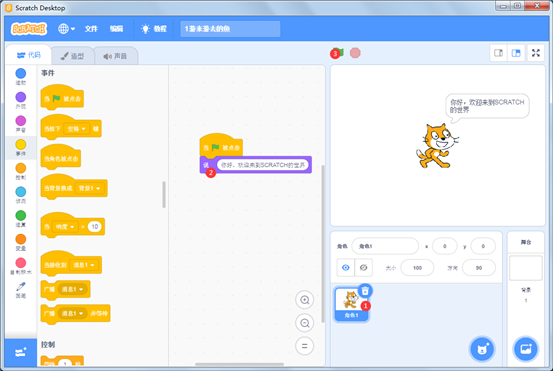Viewport: 553px width, 371px height.
Task: Switch to the 代码 (Code) tab
Action: 29,55
